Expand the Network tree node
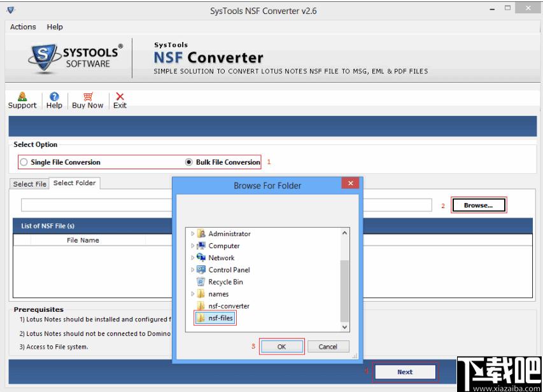Viewport: 543px width, 392px height. point(192,258)
